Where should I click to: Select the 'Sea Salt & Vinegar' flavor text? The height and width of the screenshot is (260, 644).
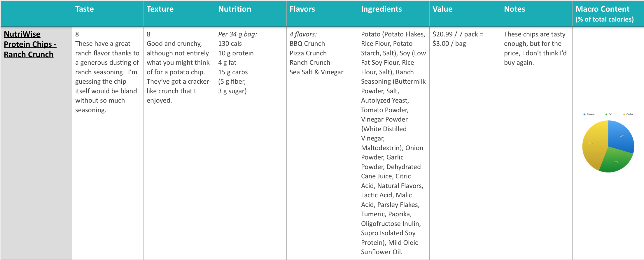click(316, 72)
